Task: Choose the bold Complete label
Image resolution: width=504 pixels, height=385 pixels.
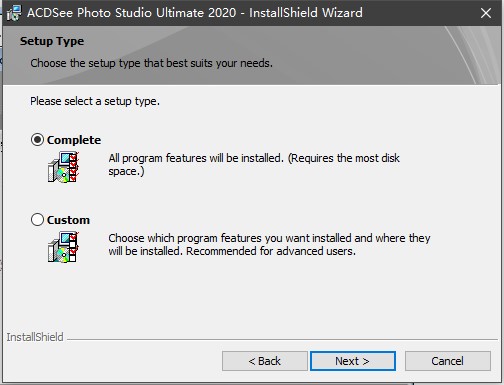Action: point(74,140)
